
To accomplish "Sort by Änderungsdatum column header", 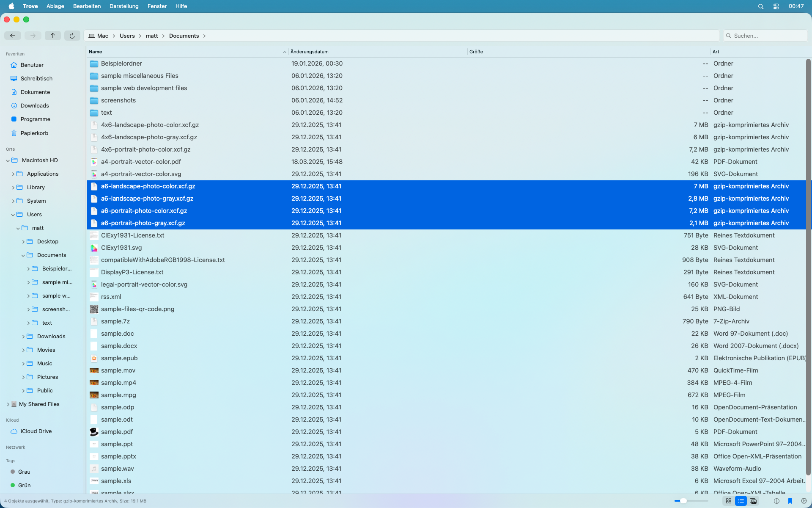I will (310, 52).
